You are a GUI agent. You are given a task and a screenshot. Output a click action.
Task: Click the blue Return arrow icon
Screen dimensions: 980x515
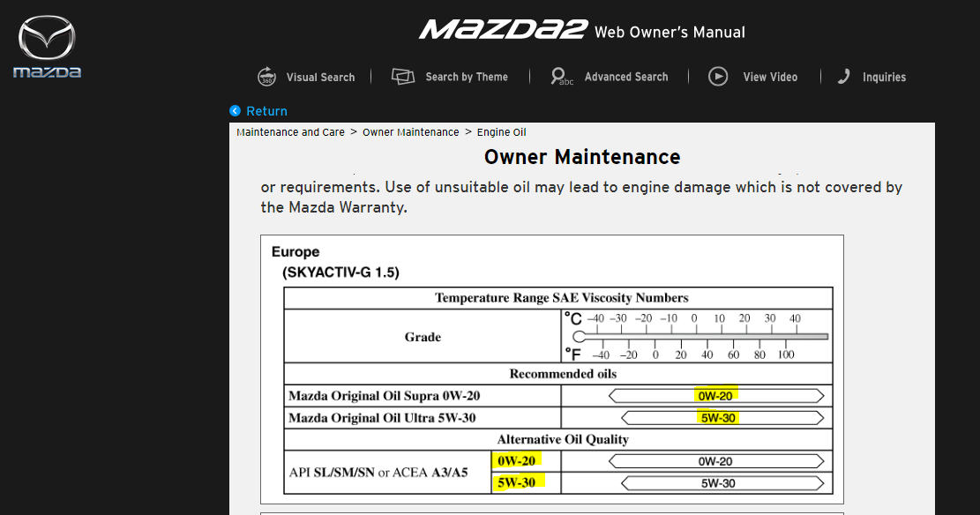(235, 111)
